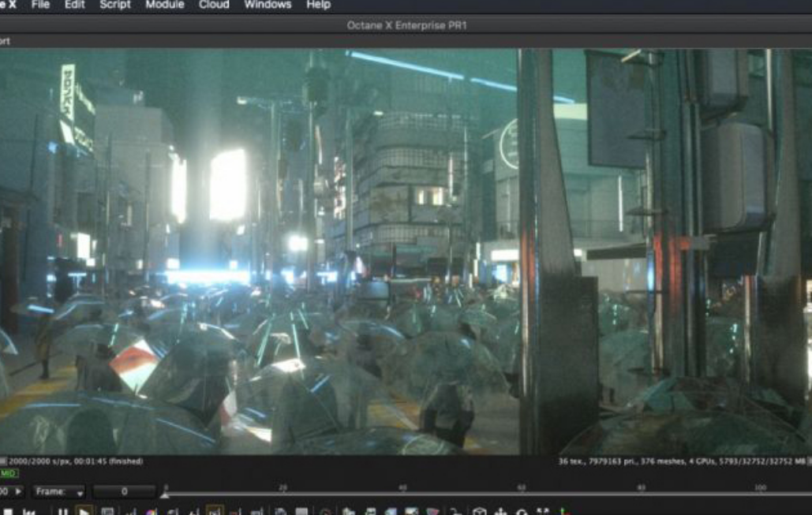Click the green MID status badge
This screenshot has width=812, height=515.
[x=9, y=473]
